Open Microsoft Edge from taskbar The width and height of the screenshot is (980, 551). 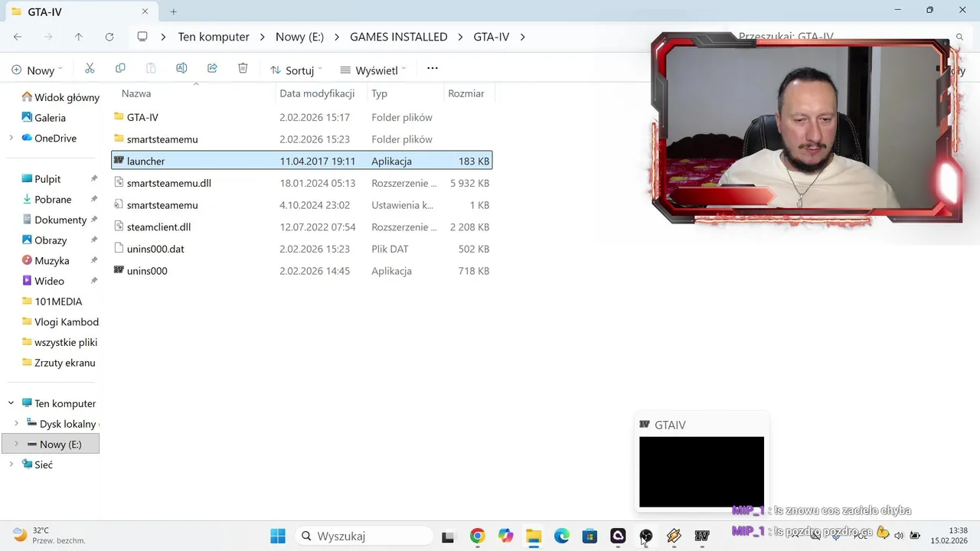point(562,536)
